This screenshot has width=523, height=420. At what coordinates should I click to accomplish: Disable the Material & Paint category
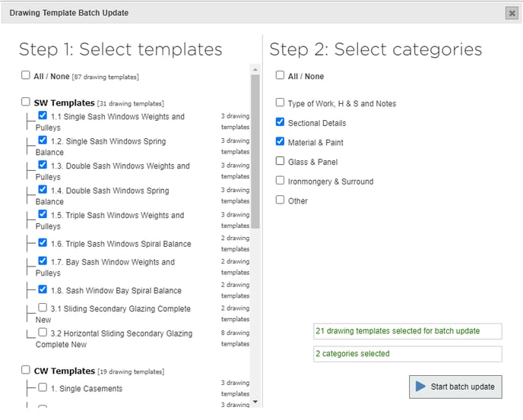[281, 141]
